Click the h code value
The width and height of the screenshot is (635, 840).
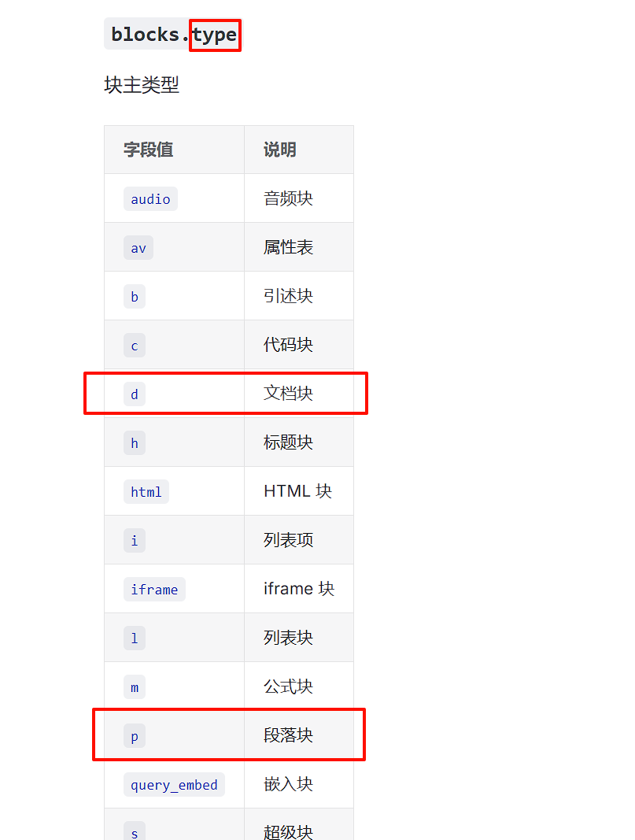coord(135,443)
